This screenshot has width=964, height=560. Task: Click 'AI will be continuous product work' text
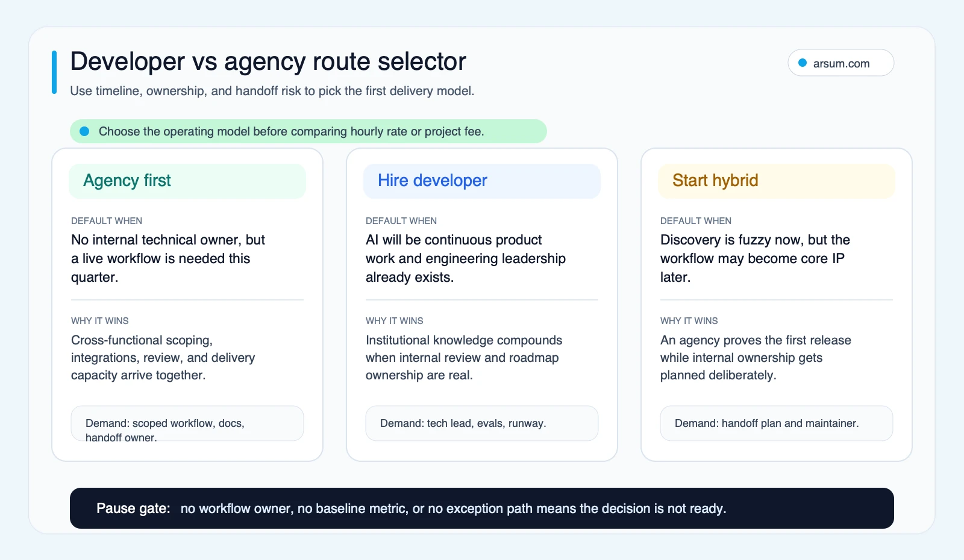coord(466,258)
